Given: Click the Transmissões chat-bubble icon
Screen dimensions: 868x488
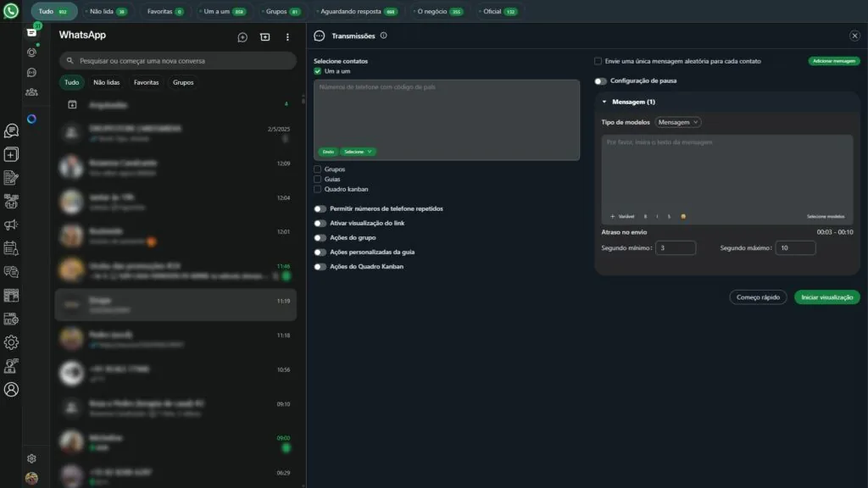Looking at the screenshot, I should (x=320, y=36).
